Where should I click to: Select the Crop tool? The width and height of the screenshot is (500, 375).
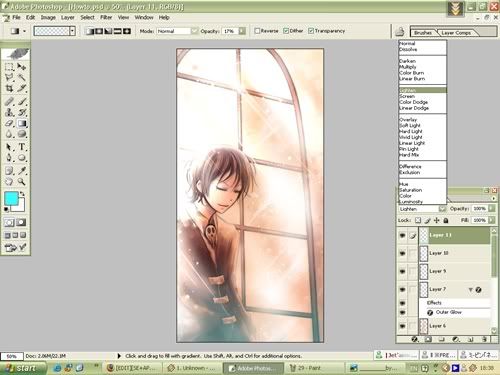9,88
